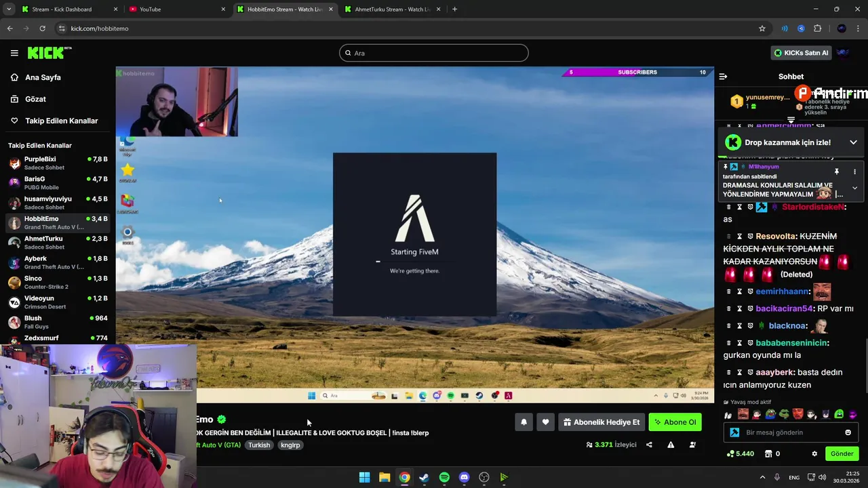Open BarisG channel in sidebar
868x488 pixels.
[58, 183]
